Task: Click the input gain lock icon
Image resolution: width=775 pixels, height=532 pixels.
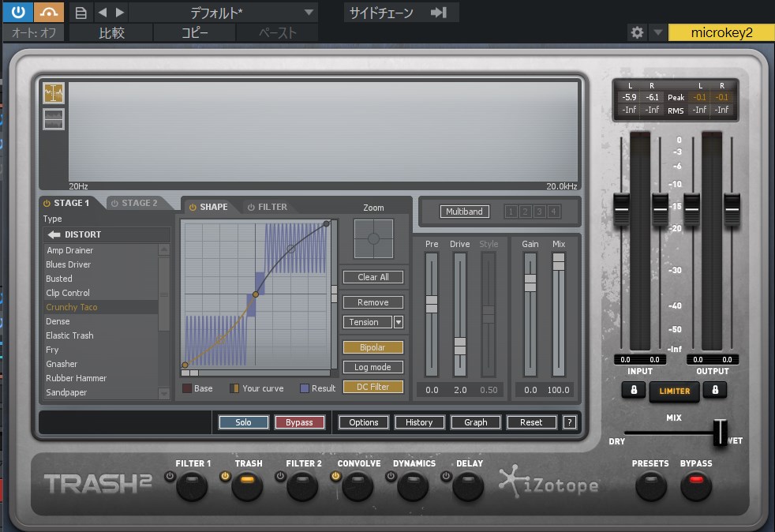Action: [633, 390]
